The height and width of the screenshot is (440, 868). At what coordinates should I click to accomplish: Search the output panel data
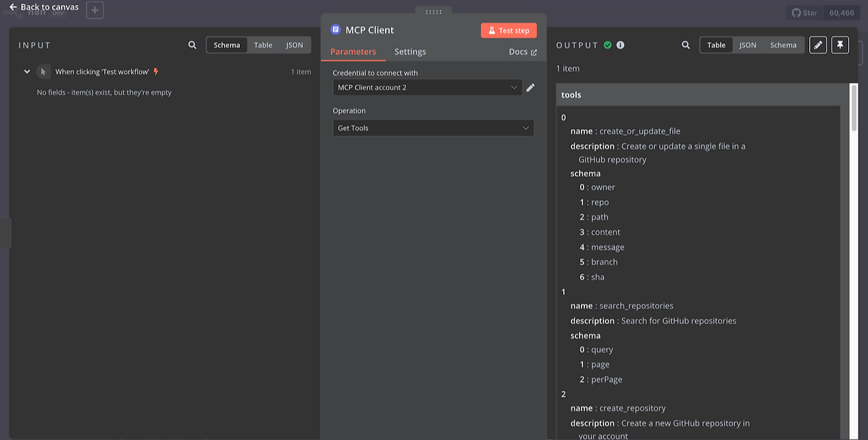(x=686, y=45)
